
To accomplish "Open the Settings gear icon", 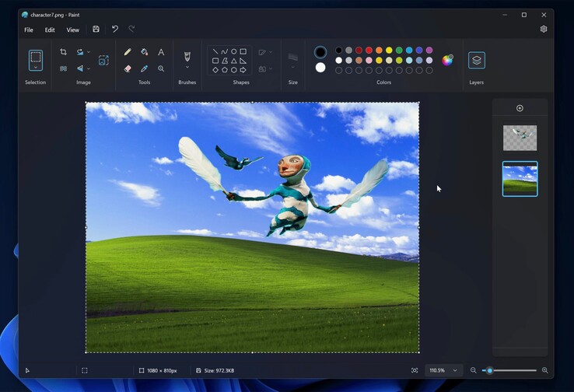I will click(x=544, y=29).
